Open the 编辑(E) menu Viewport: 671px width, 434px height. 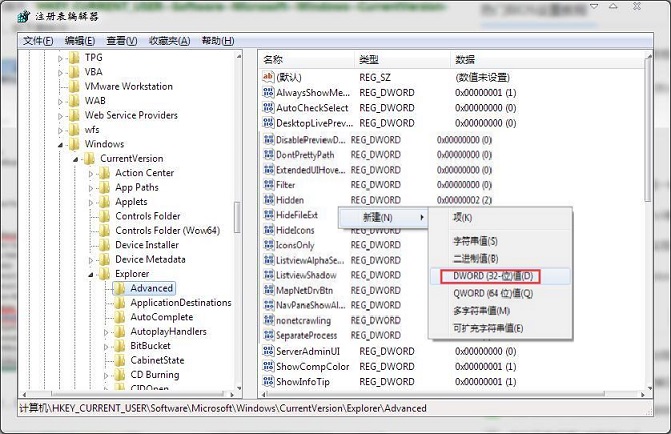(x=80, y=41)
